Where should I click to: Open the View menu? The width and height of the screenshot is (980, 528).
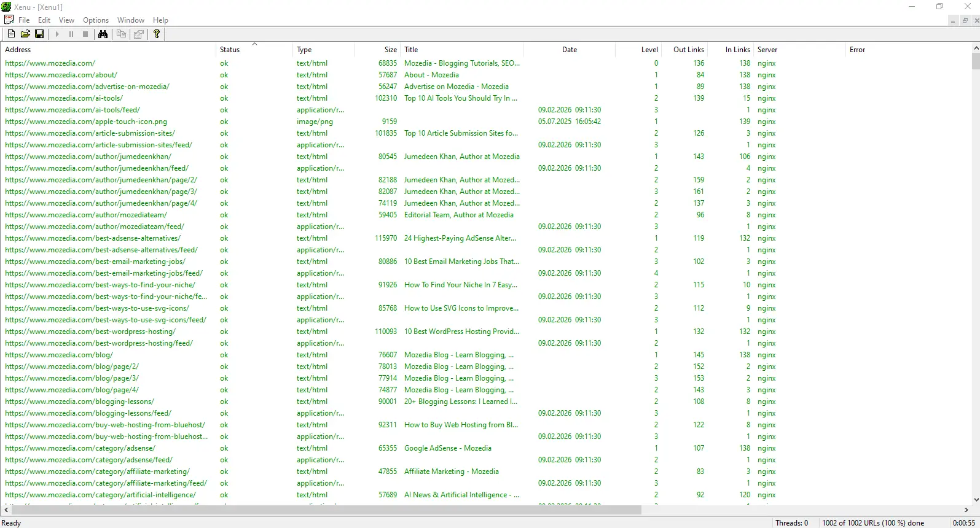coord(66,20)
